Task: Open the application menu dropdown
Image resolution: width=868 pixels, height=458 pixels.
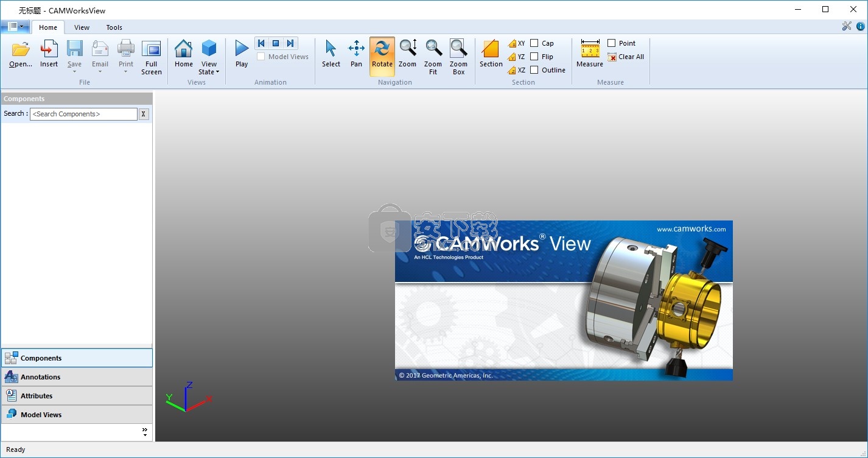Action: point(16,26)
